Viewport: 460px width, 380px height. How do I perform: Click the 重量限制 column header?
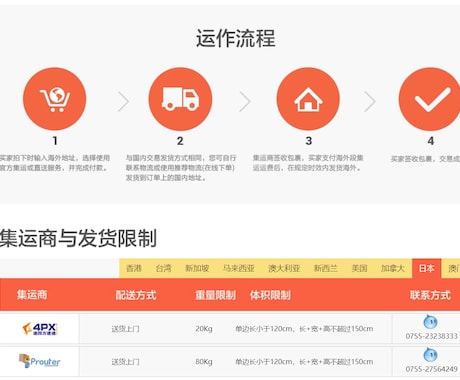click(x=215, y=295)
